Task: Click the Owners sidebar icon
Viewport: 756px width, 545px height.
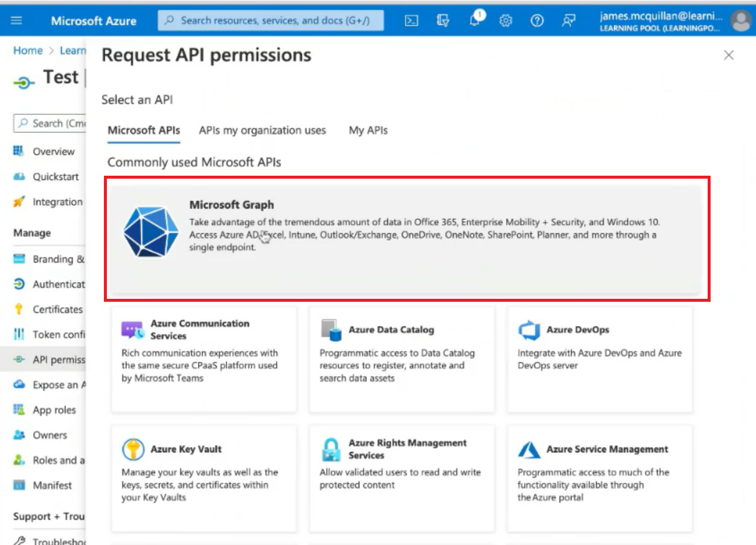Action: [19, 434]
